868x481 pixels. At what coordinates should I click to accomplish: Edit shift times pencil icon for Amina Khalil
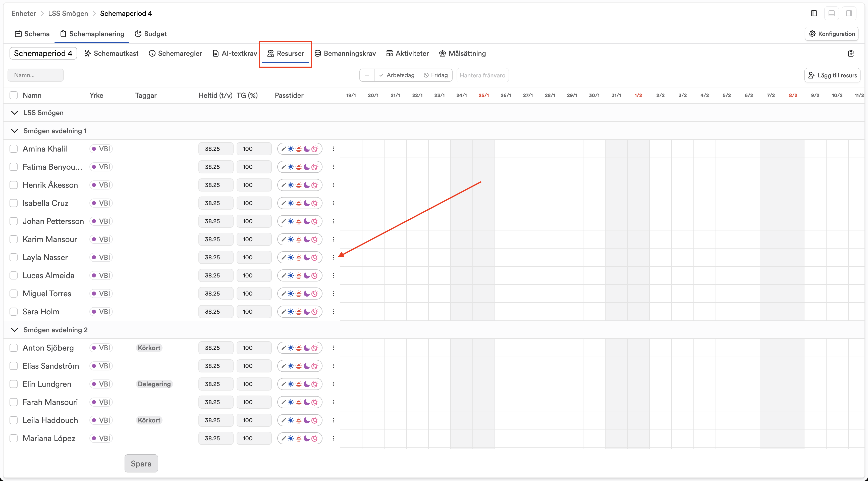tap(283, 149)
